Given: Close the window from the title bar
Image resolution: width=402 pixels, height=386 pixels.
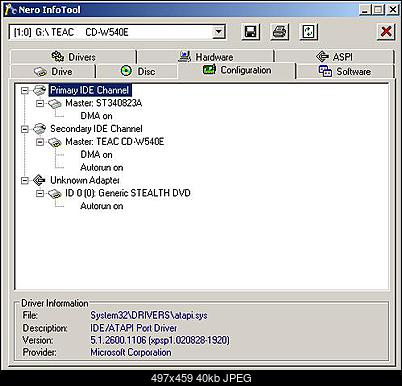Looking at the screenshot, I should (393, 9).
